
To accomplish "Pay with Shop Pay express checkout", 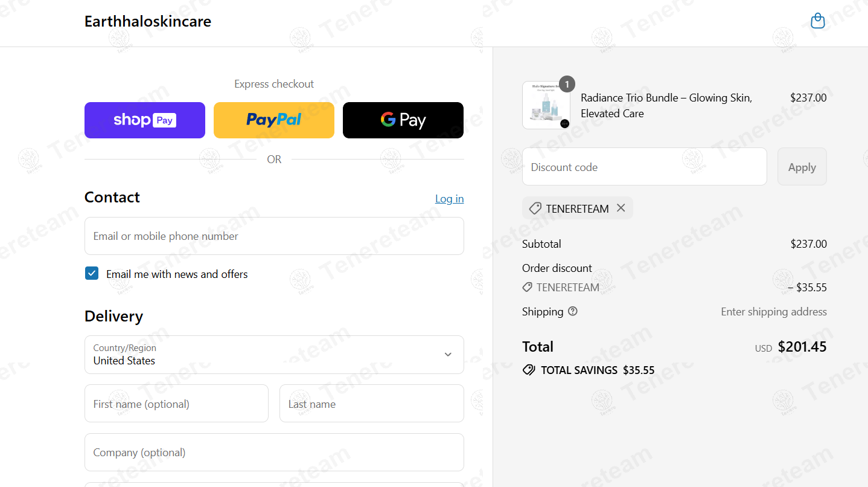I will coord(145,120).
